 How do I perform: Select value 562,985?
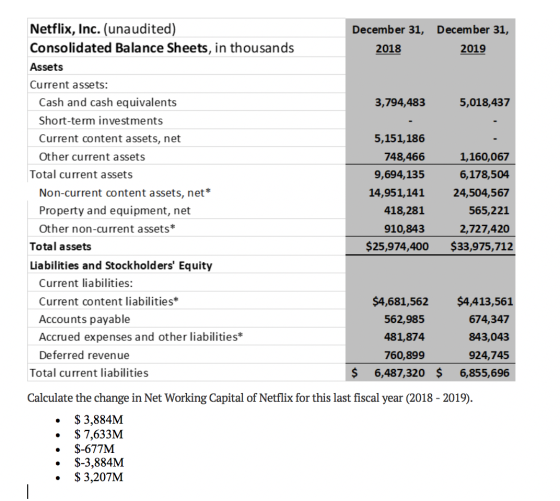[404, 319]
